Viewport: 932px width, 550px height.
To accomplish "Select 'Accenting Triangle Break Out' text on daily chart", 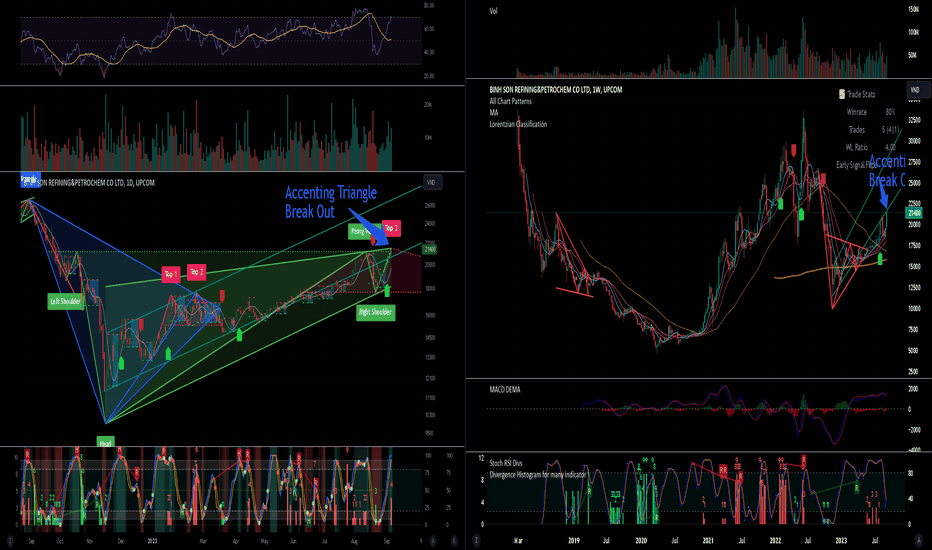I will [330, 202].
